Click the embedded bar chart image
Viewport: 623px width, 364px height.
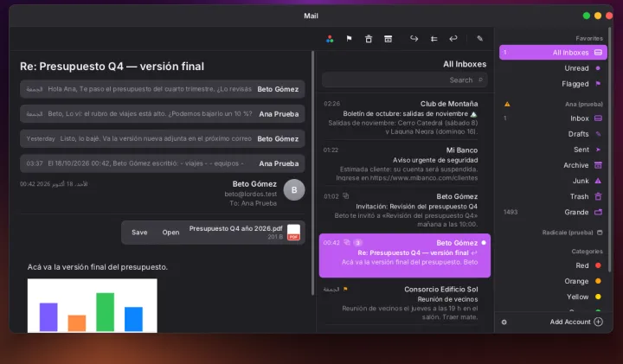pos(93,305)
